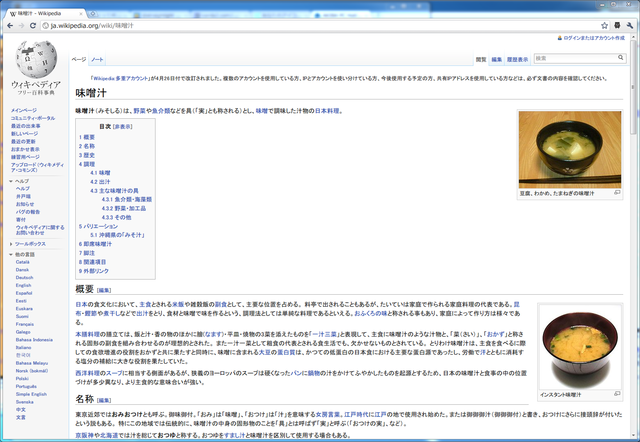Jump to contents entry 5 バリエーション

98,226
